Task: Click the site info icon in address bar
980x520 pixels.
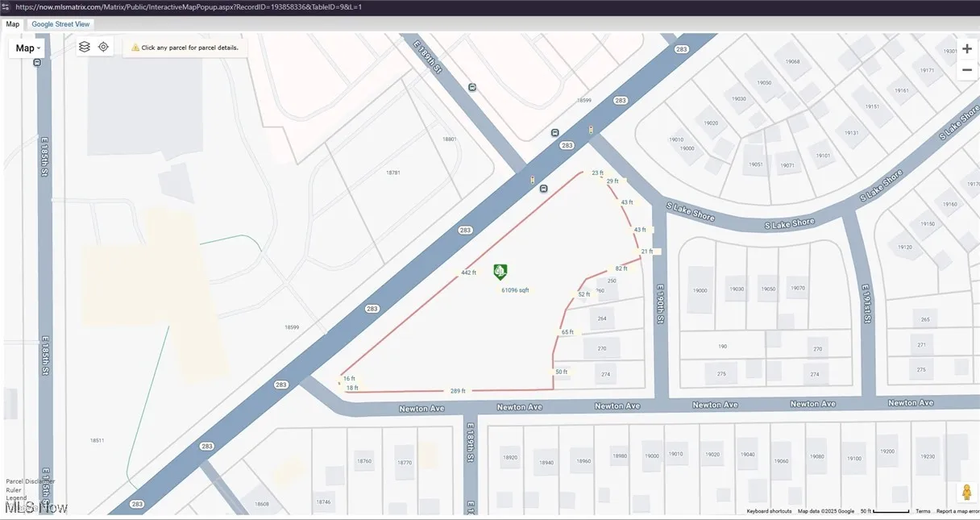Action: pyautogui.click(x=7, y=6)
